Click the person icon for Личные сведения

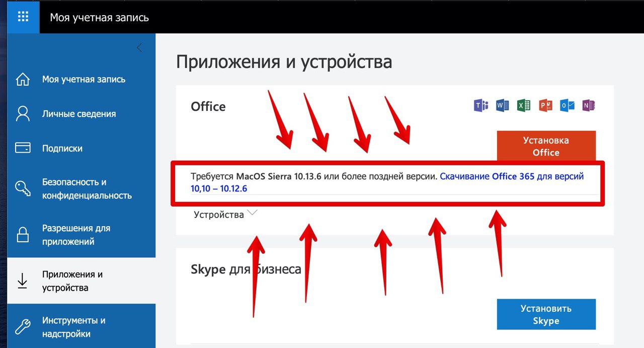pos(23,114)
